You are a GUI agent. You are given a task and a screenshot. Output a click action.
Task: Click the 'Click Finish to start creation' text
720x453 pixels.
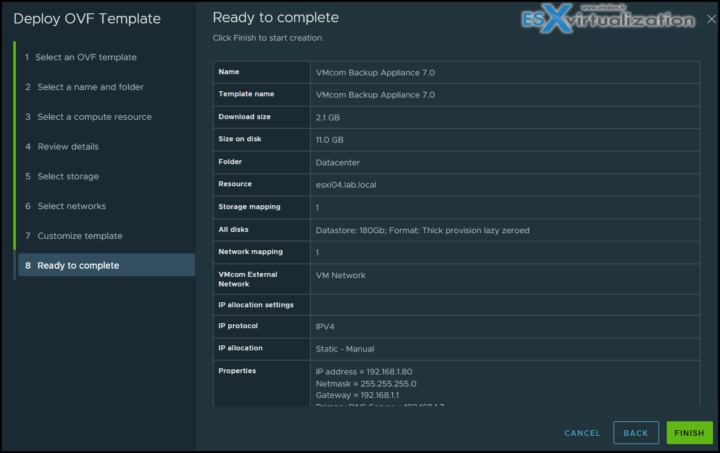268,38
